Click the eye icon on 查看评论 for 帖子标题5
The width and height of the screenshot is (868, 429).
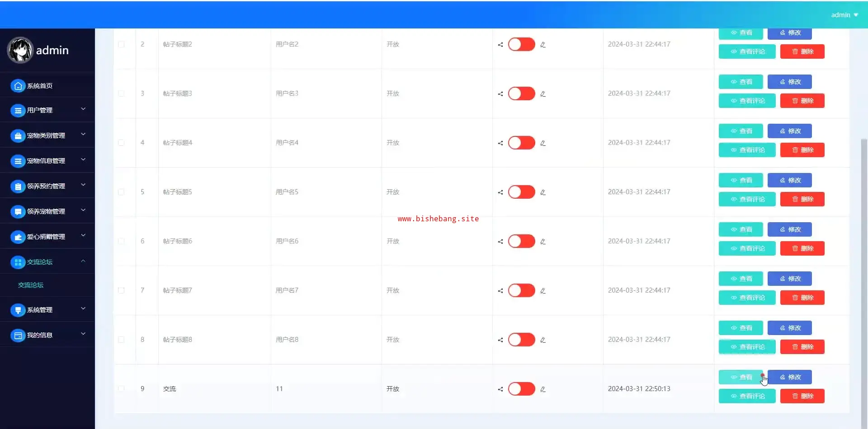click(734, 199)
